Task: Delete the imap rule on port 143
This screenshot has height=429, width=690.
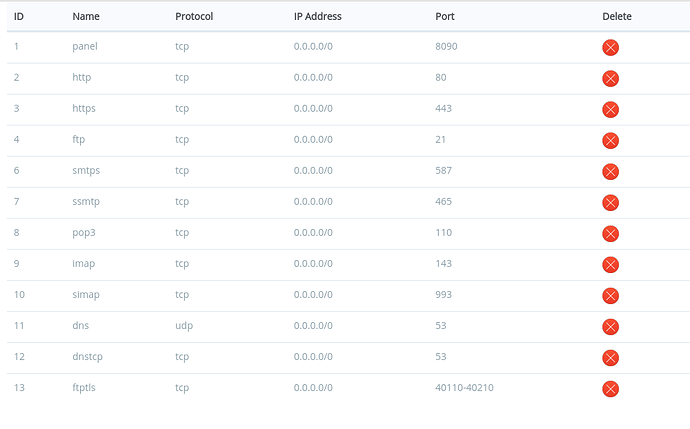Action: pos(610,265)
